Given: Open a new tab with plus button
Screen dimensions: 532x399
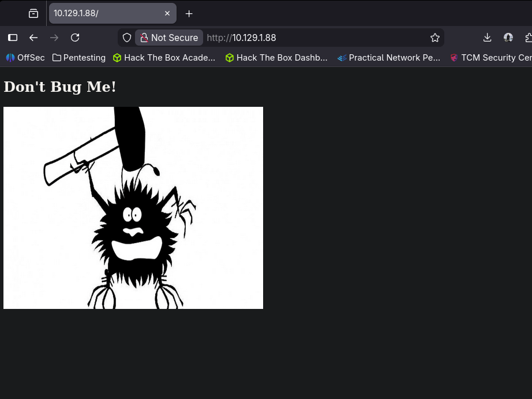Looking at the screenshot, I should click(x=189, y=13).
